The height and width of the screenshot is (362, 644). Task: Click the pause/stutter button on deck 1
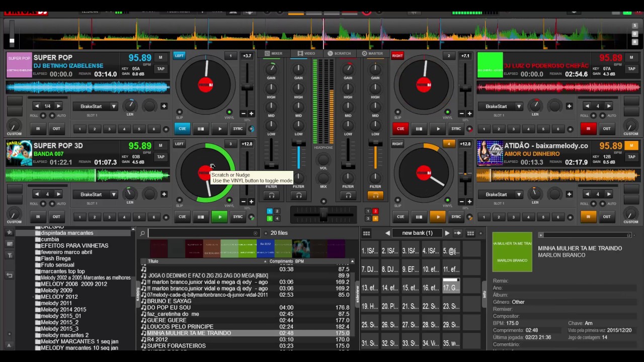pos(201,129)
